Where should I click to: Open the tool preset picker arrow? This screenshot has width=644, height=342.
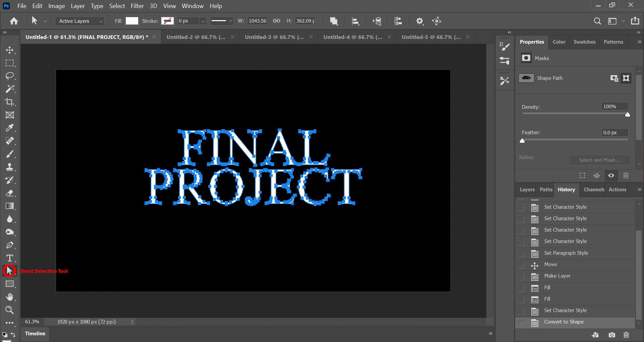click(x=45, y=21)
